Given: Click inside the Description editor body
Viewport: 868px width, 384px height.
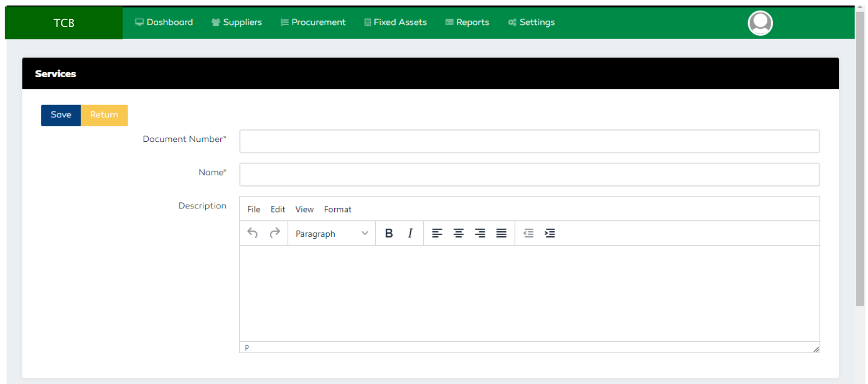Looking at the screenshot, I should pyautogui.click(x=529, y=293).
